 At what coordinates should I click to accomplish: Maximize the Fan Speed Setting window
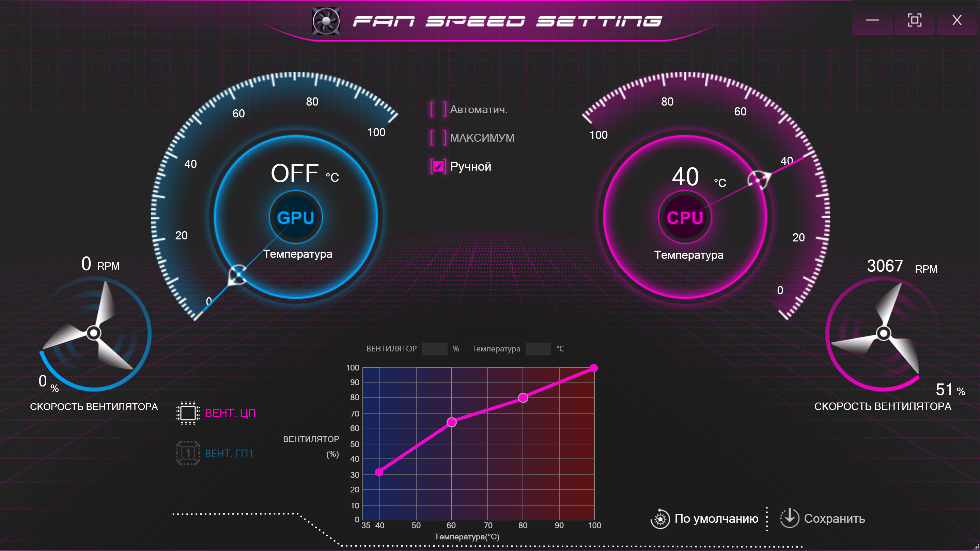(x=914, y=20)
